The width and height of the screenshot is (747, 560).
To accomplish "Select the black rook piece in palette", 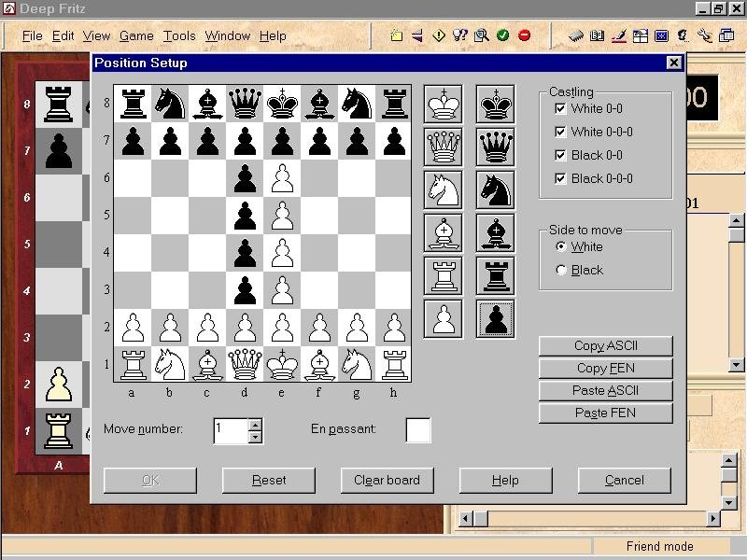I will (x=496, y=275).
